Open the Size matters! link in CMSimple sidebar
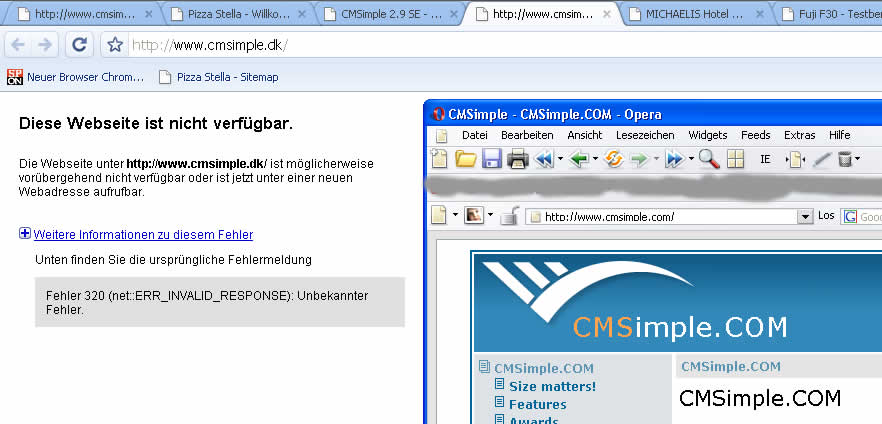 pos(552,386)
